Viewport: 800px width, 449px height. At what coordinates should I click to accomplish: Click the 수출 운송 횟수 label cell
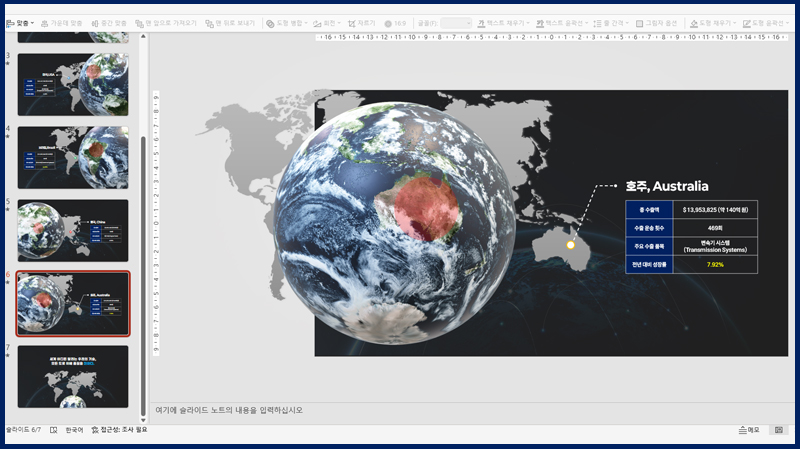pos(649,228)
